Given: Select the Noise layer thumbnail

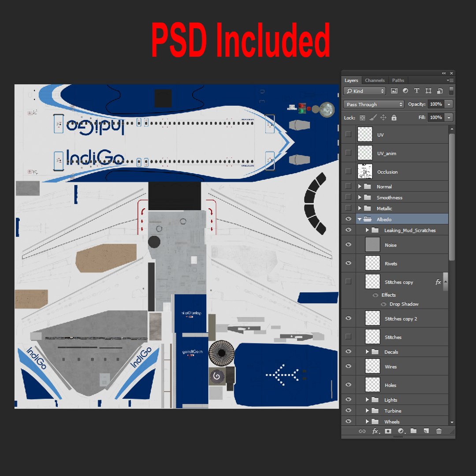Looking at the screenshot, I should point(372,244).
